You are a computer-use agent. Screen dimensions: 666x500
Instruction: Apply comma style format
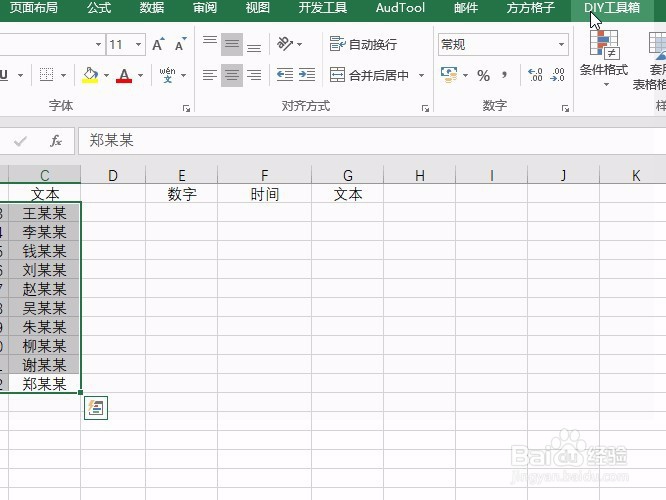coord(504,75)
